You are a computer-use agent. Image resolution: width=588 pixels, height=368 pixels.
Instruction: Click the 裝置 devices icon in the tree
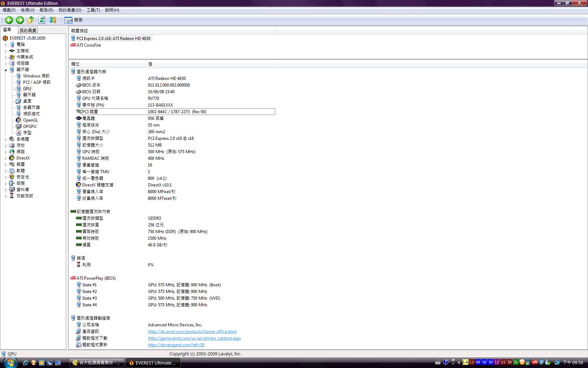(12, 164)
